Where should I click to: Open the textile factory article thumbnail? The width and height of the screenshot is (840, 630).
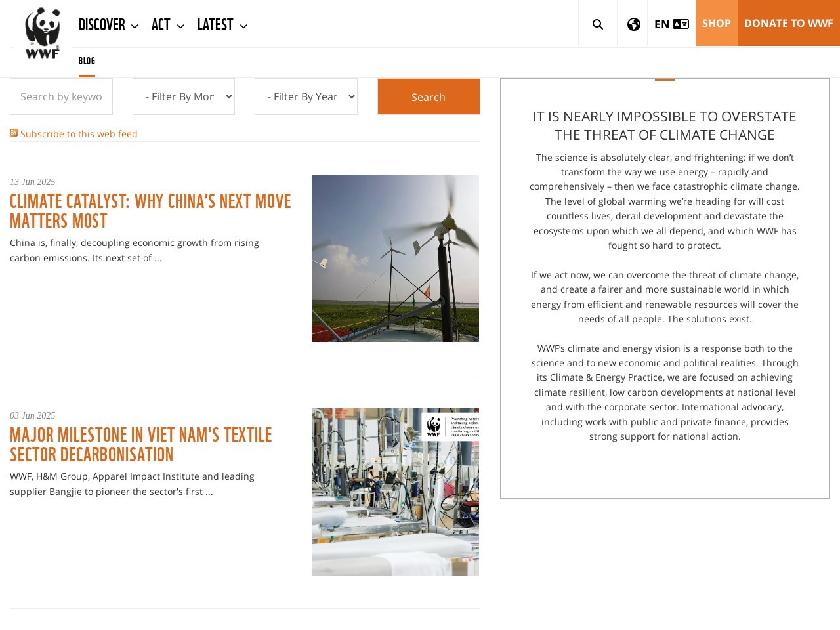(x=395, y=492)
